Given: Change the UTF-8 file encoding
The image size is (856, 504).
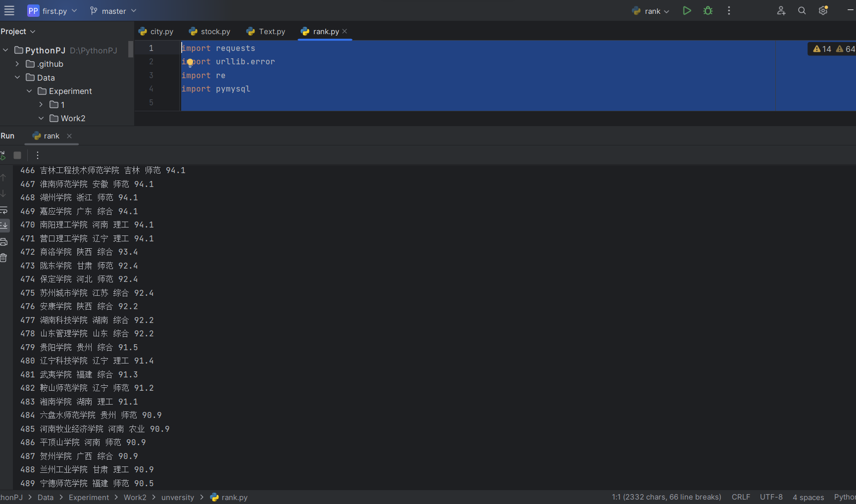Looking at the screenshot, I should (771, 497).
